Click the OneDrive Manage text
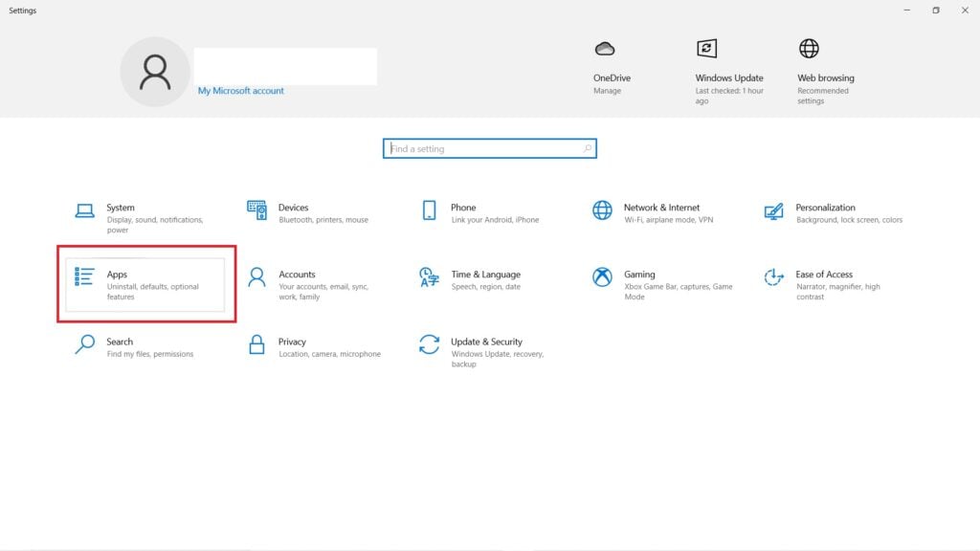The width and height of the screenshot is (980, 551). pyautogui.click(x=607, y=91)
